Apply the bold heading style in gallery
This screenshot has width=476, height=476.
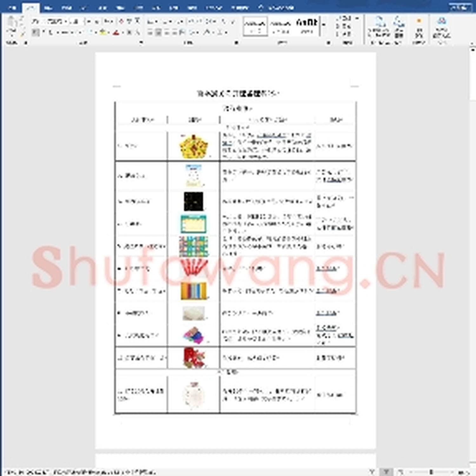[x=306, y=26]
